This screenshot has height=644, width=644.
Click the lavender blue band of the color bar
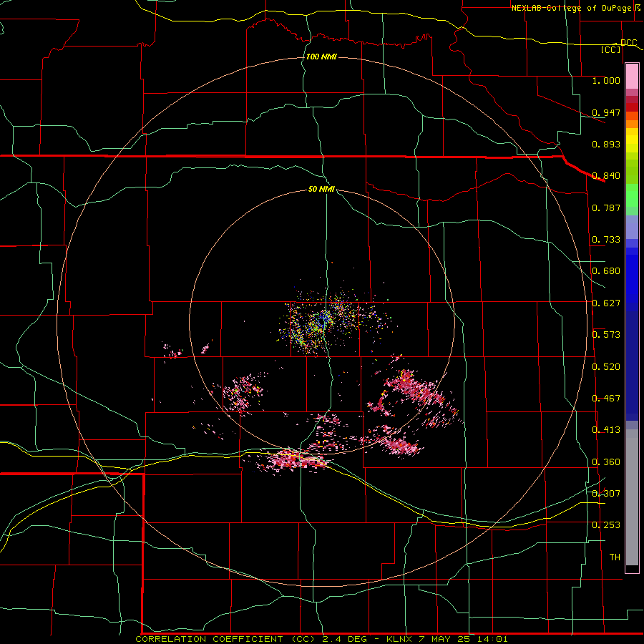[632, 228]
